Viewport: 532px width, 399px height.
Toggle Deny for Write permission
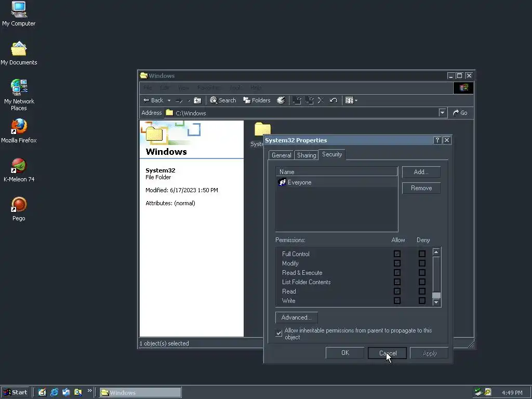(422, 301)
